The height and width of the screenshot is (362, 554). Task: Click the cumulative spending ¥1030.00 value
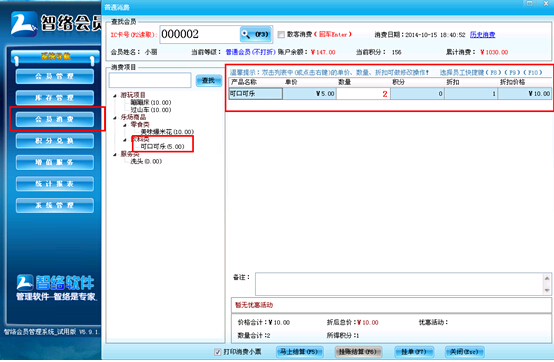pyautogui.click(x=494, y=52)
